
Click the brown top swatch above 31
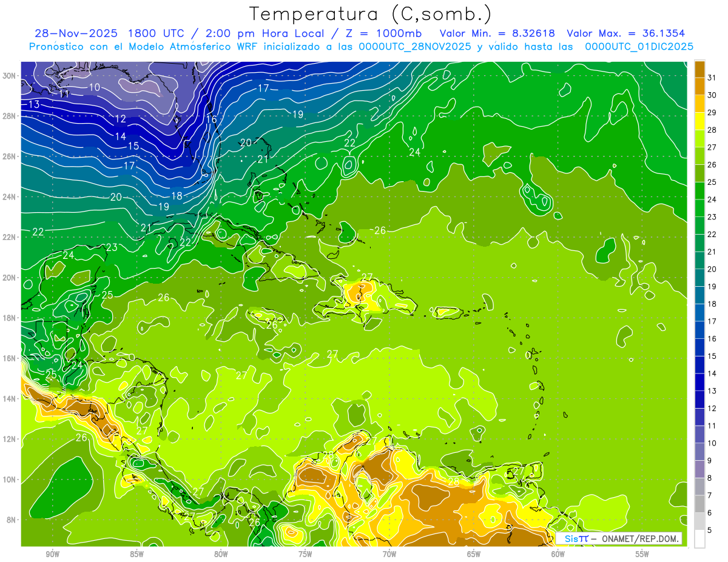point(700,70)
